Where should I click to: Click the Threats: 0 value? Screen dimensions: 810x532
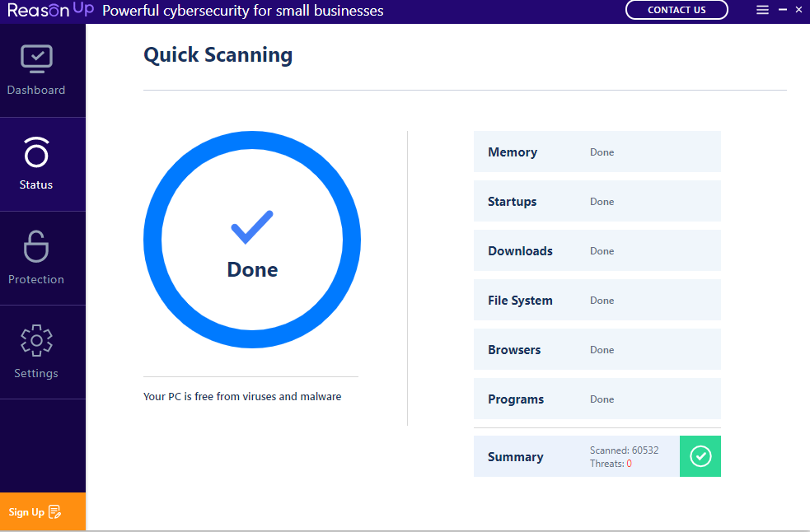[x=611, y=464]
